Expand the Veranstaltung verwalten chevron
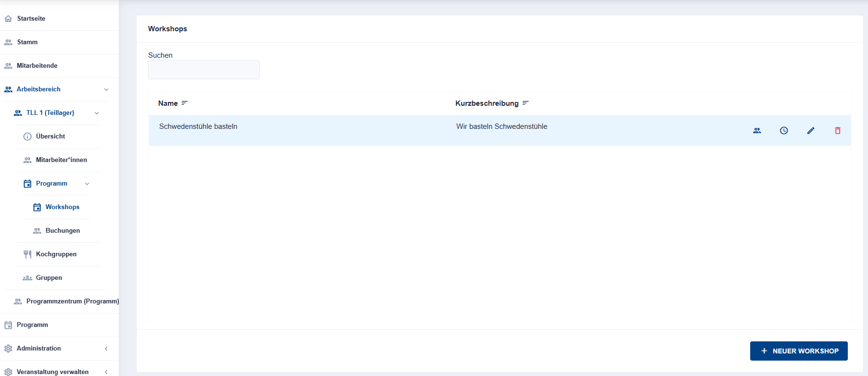Image resolution: width=868 pixels, height=376 pixels. (106, 372)
